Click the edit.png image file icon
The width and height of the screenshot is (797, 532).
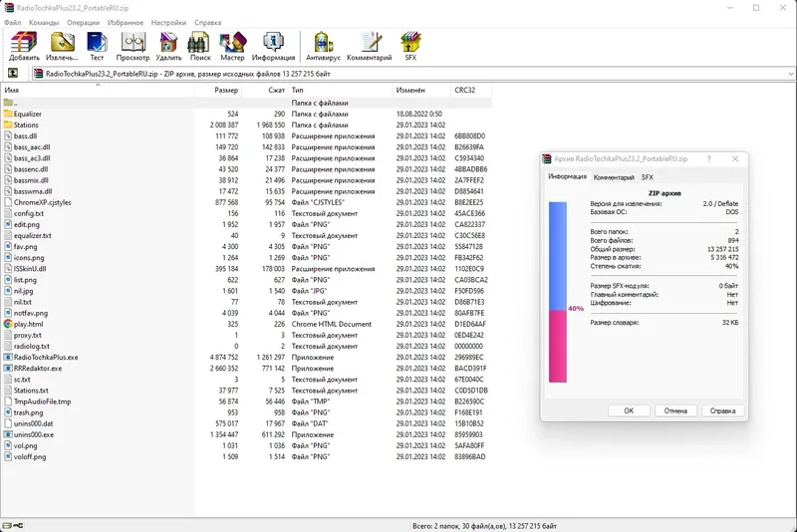(8, 224)
